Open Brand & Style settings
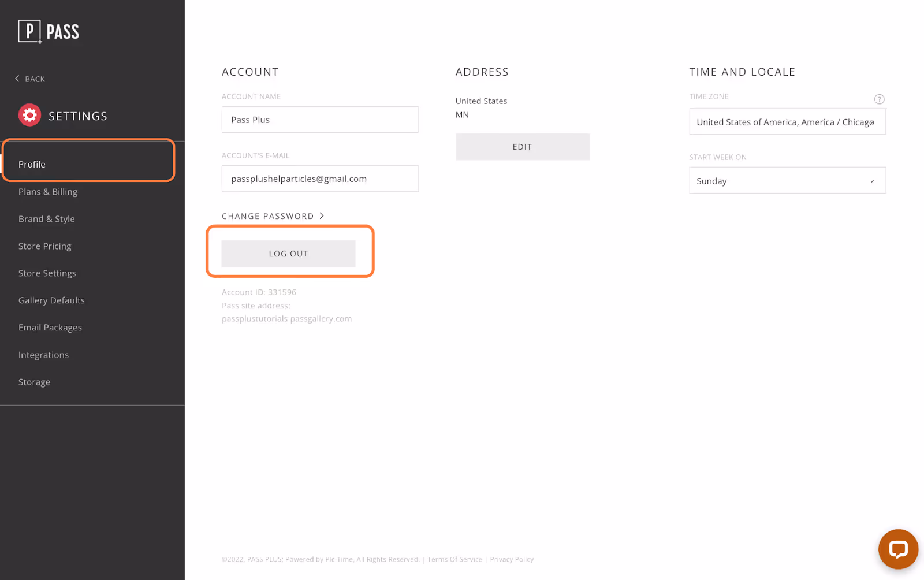This screenshot has height=580, width=924. click(47, 219)
